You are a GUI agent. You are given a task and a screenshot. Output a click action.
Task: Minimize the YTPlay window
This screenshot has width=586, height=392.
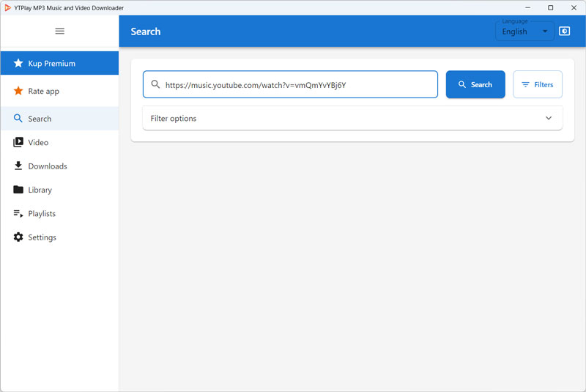click(527, 7)
